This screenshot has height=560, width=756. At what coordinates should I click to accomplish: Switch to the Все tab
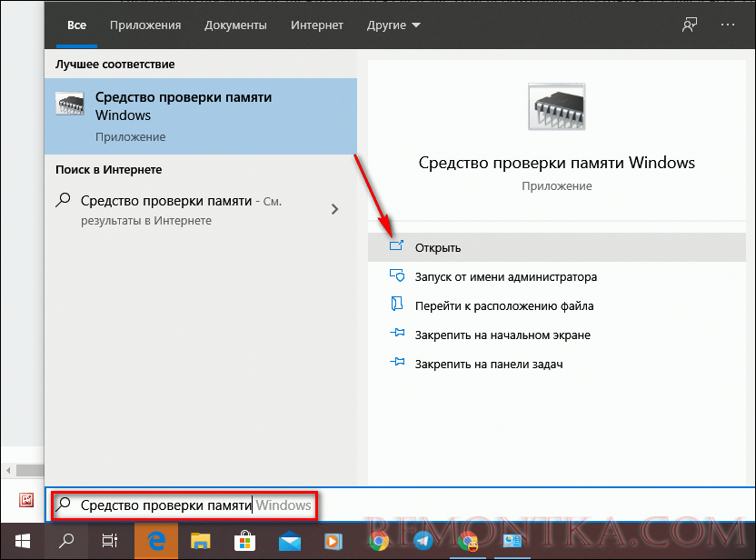coord(76,25)
